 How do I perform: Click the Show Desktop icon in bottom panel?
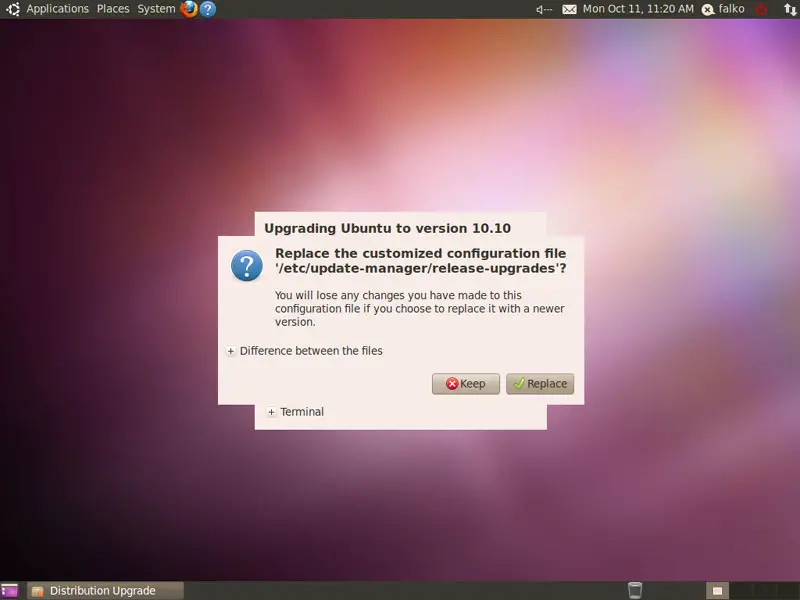pyautogui.click(x=9, y=590)
